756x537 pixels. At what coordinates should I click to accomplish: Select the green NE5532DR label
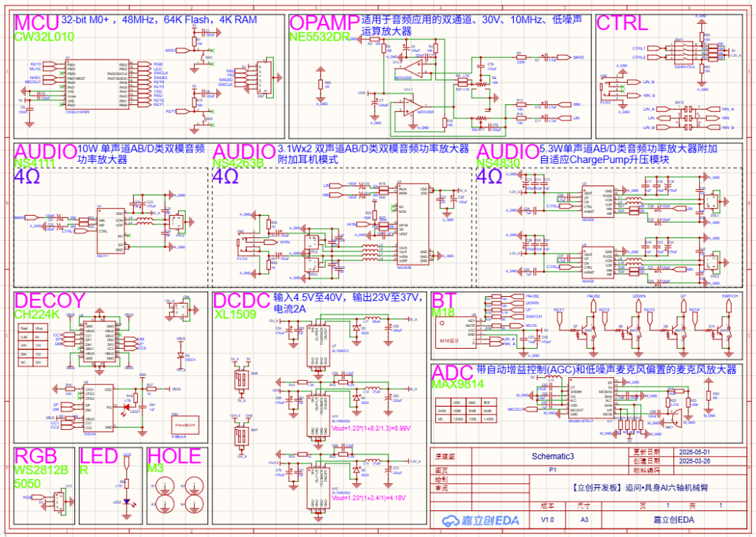[319, 36]
